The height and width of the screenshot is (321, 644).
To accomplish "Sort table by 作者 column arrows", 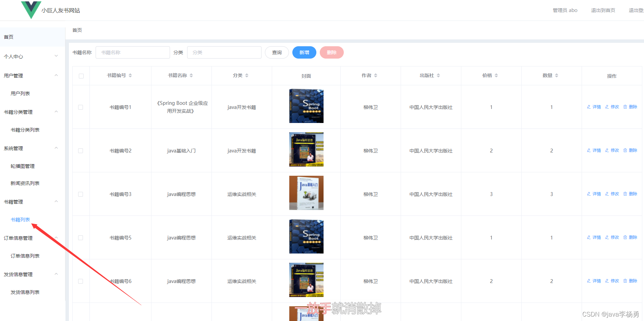I will [376, 75].
